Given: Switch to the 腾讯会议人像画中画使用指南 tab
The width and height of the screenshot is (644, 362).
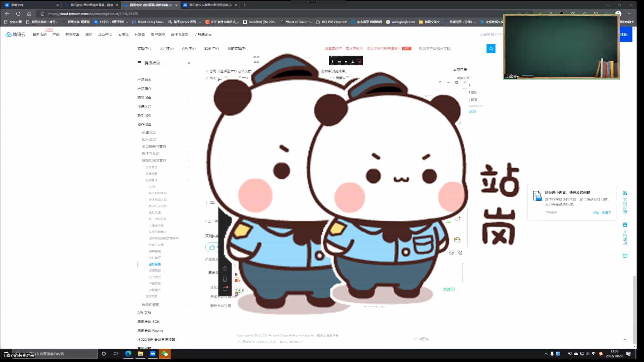Looking at the screenshot, I should click(210, 5).
